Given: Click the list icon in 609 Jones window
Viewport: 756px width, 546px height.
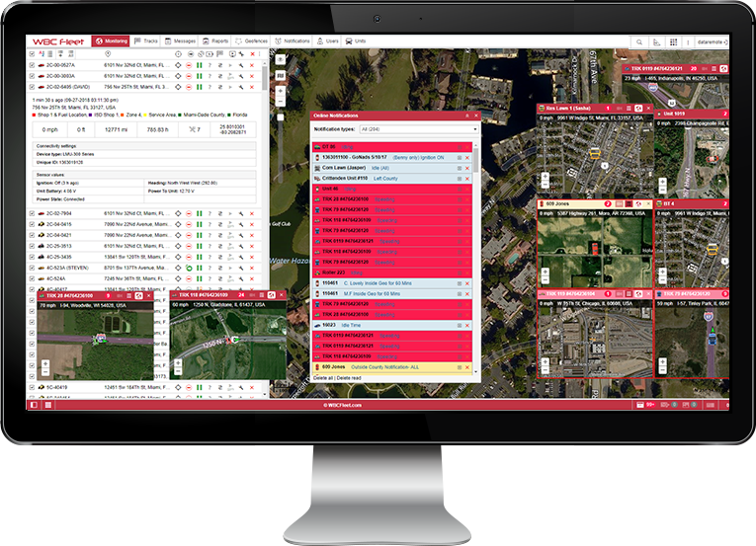Looking at the screenshot, I should coord(629,203).
